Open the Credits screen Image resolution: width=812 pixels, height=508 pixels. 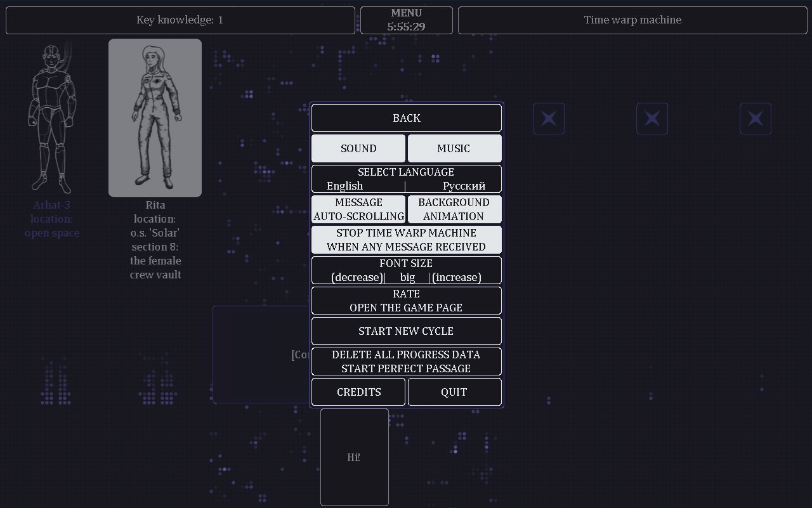[358, 392]
